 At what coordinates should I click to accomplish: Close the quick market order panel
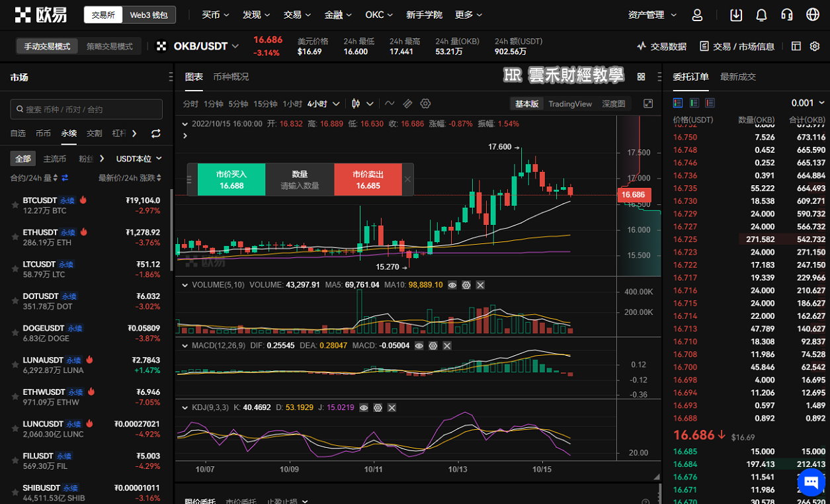pos(407,179)
